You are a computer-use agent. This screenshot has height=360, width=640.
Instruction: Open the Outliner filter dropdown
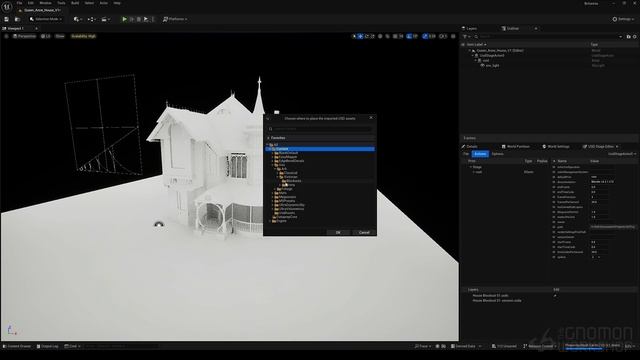tap(466, 37)
